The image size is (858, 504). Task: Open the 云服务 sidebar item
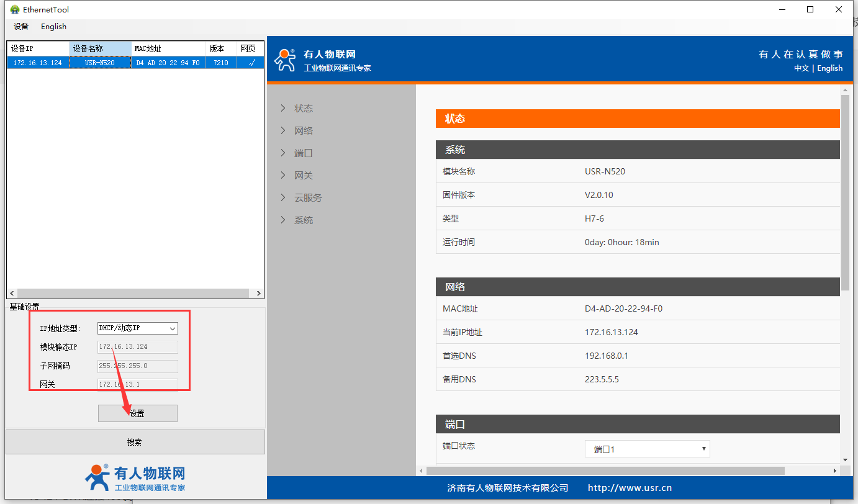pos(308,198)
